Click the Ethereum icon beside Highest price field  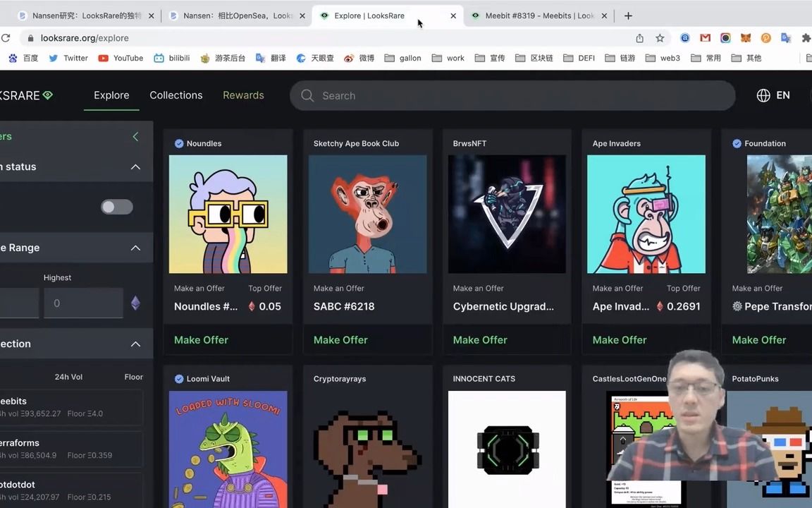pyautogui.click(x=135, y=303)
